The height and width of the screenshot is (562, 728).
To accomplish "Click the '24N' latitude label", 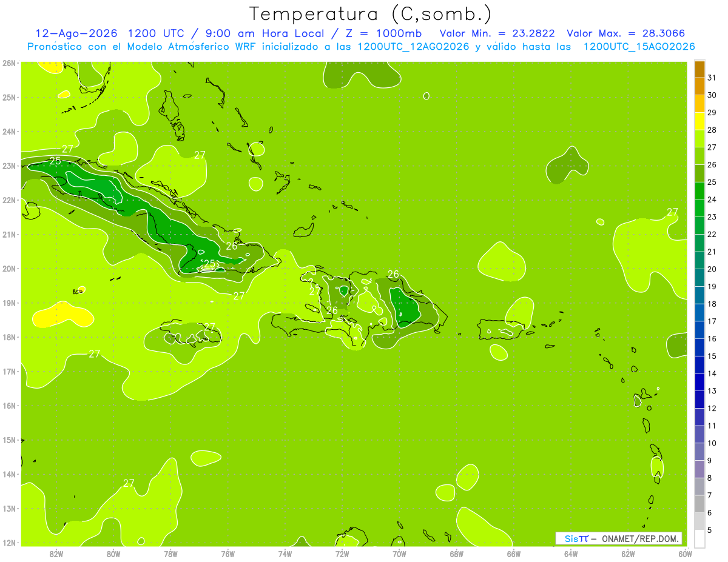I will (8, 132).
